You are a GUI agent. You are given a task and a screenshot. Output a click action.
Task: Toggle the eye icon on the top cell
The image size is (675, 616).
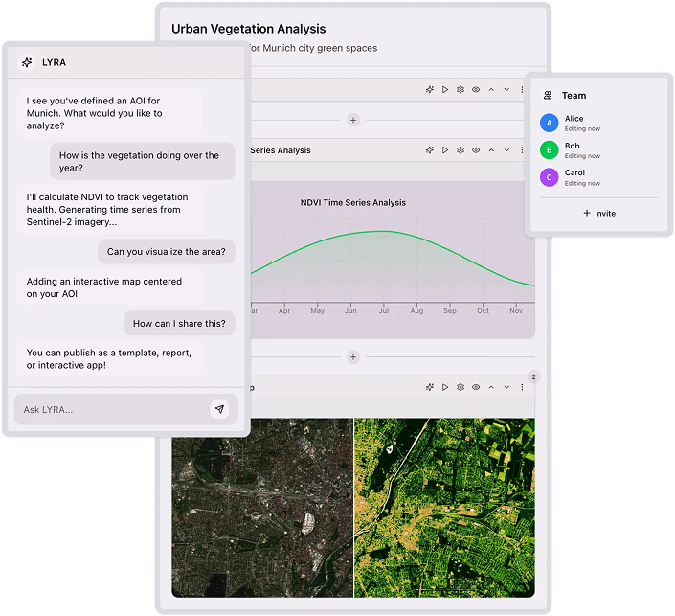[476, 90]
